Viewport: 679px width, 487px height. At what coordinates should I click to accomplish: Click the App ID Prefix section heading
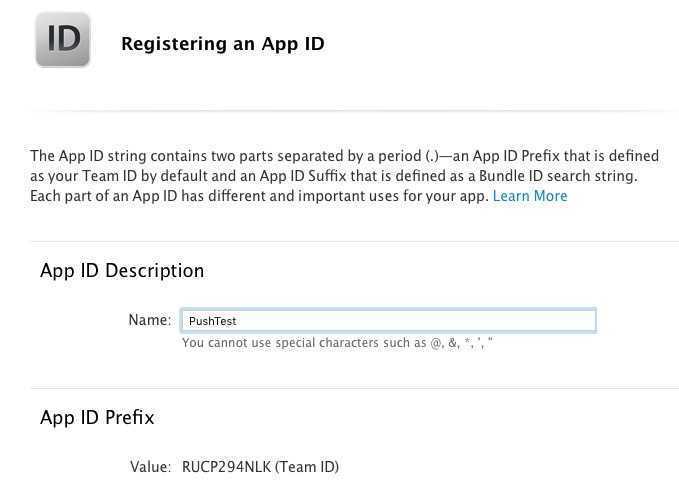coord(97,417)
